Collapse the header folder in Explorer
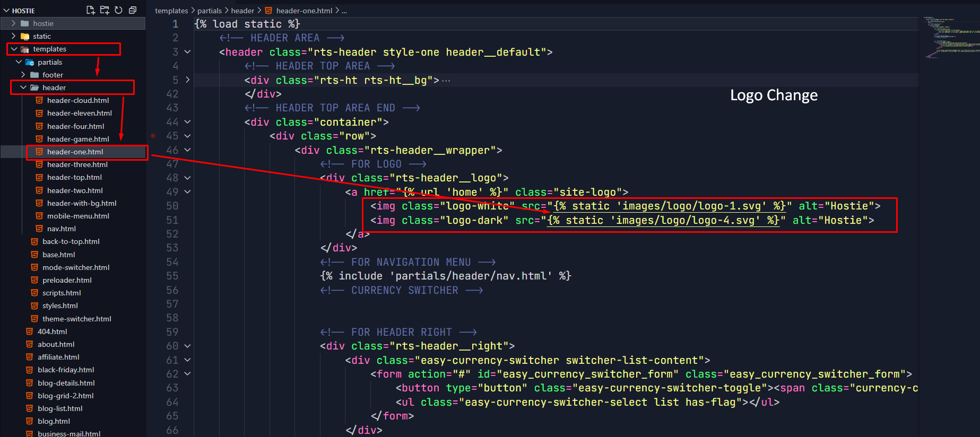This screenshot has width=980, height=437. point(23,88)
